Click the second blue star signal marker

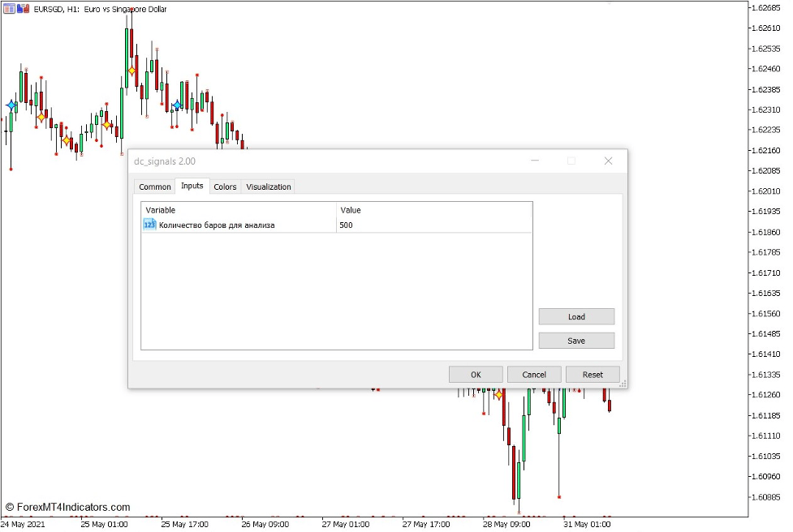tap(177, 105)
